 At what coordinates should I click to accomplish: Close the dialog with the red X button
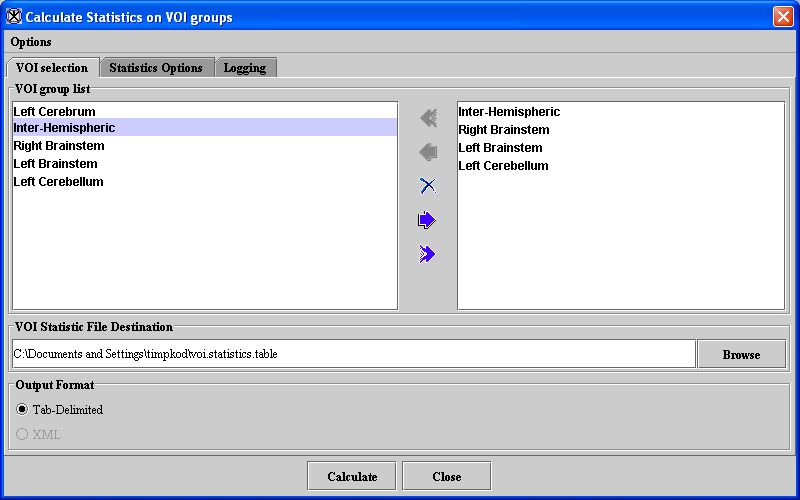tap(782, 17)
